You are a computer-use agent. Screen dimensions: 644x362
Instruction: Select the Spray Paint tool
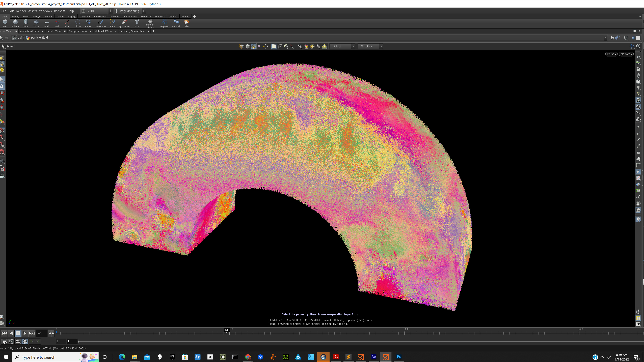click(x=124, y=23)
